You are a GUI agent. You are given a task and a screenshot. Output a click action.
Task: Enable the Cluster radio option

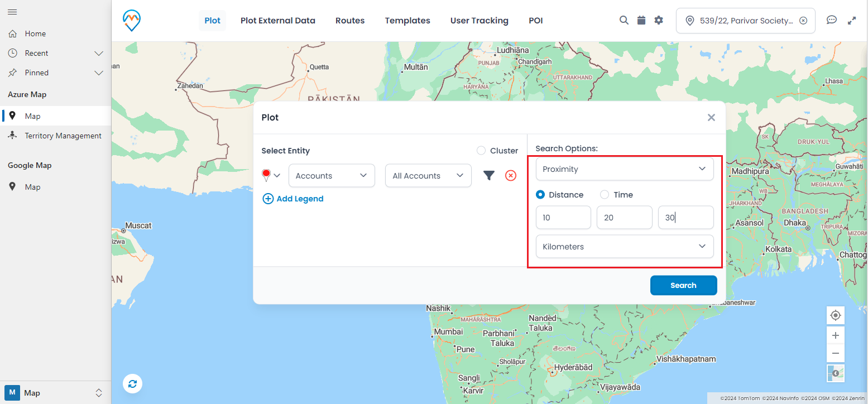pyautogui.click(x=481, y=151)
